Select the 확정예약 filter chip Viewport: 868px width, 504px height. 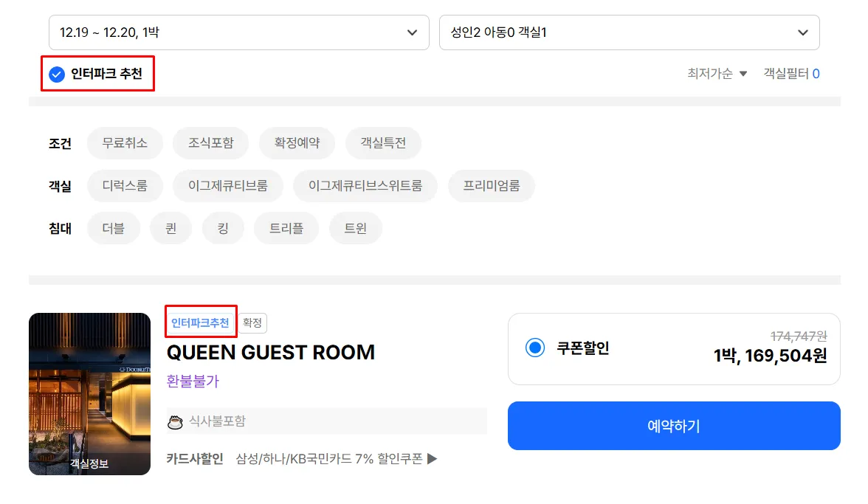[297, 143]
